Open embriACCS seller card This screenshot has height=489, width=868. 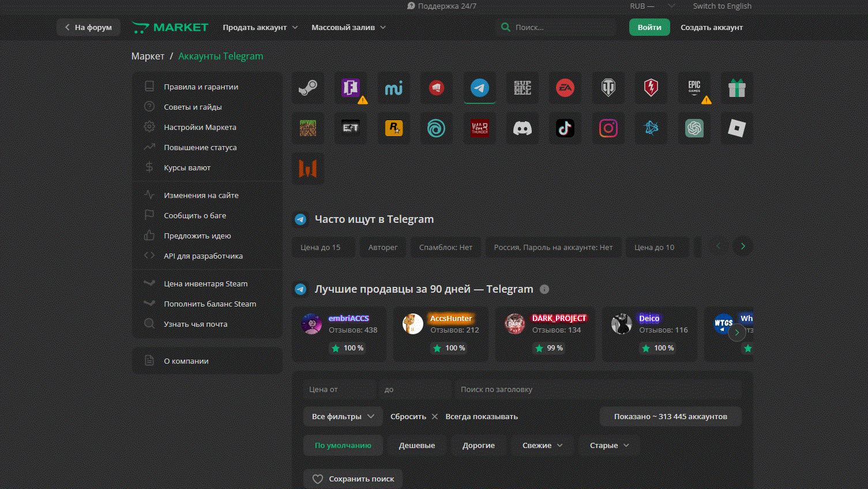339,334
